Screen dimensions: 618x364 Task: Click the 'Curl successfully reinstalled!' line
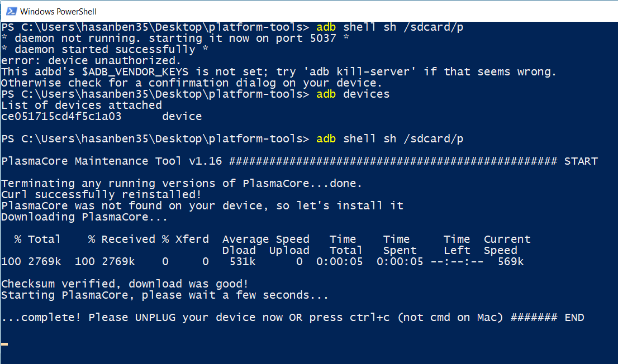click(101, 195)
